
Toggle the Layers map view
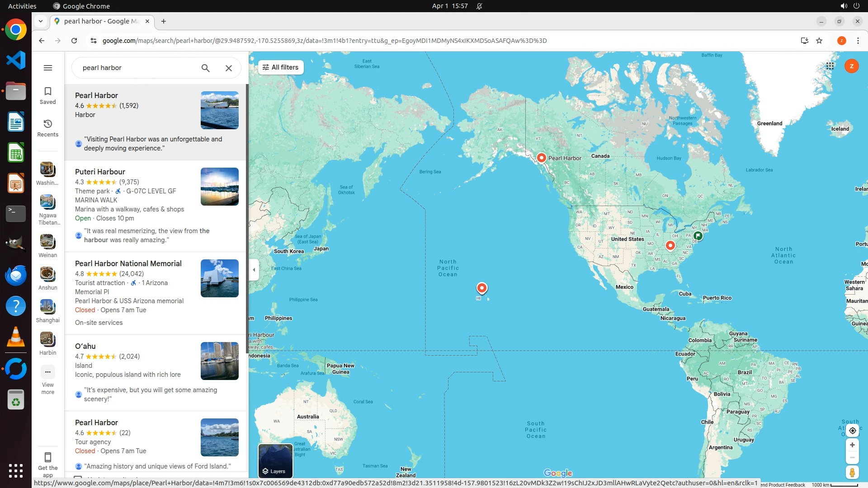(275, 460)
